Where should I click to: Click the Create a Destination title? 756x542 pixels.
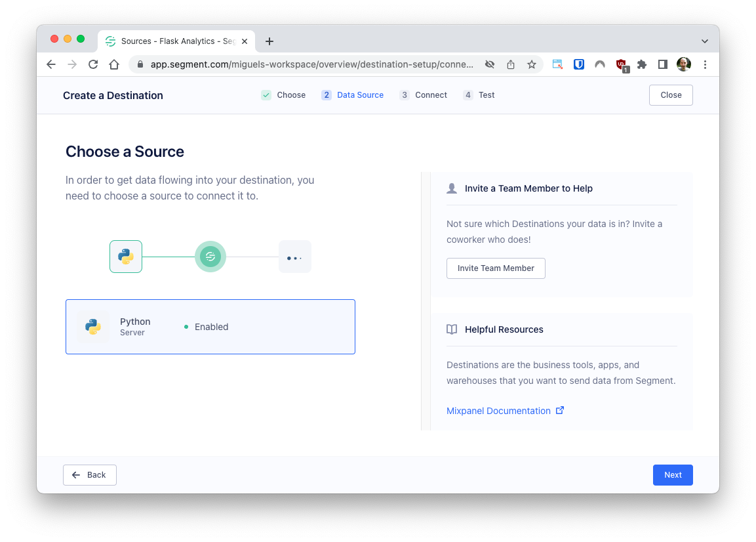coord(113,96)
